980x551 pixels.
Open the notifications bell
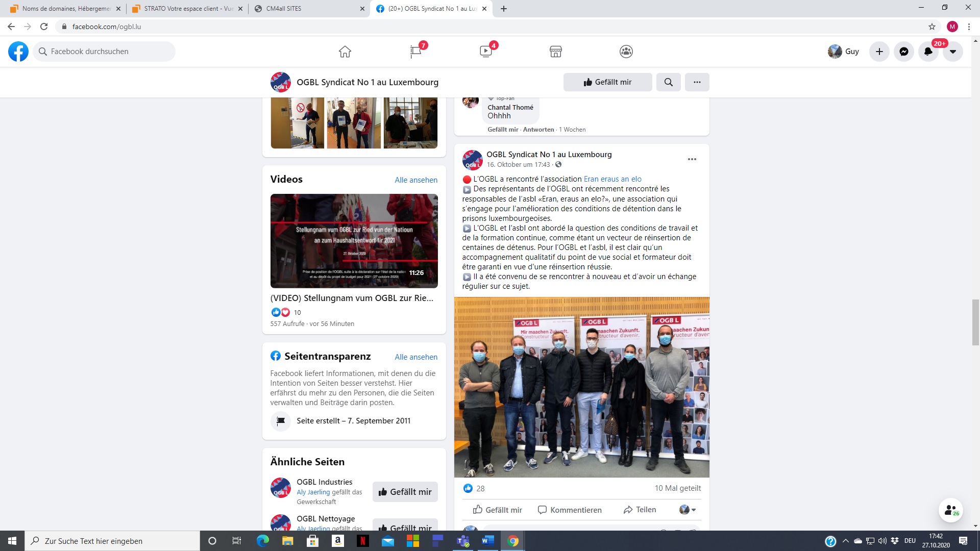928,52
